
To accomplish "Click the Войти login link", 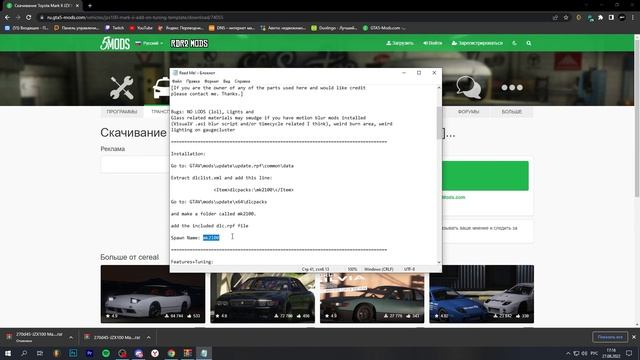I will click(x=433, y=43).
